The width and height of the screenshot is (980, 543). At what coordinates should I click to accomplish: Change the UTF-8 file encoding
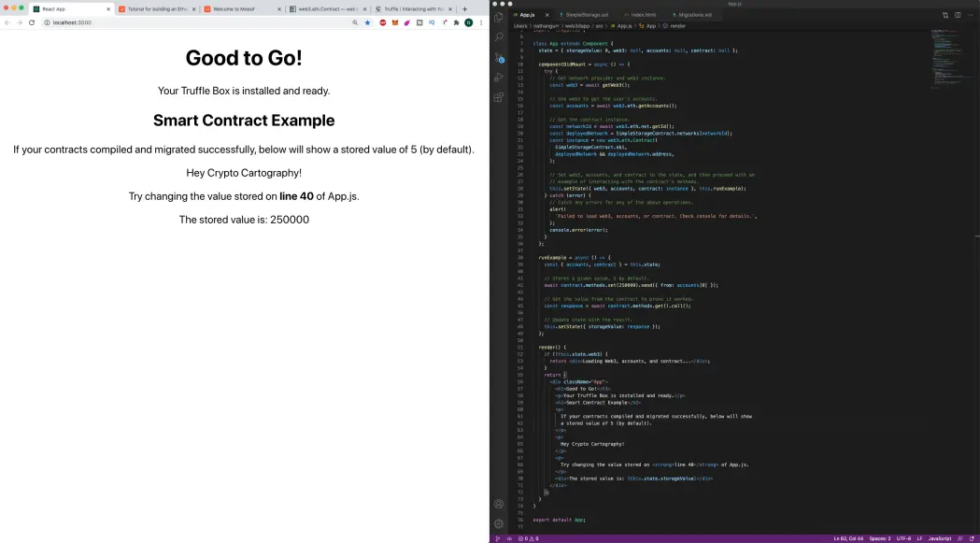pyautogui.click(x=903, y=538)
